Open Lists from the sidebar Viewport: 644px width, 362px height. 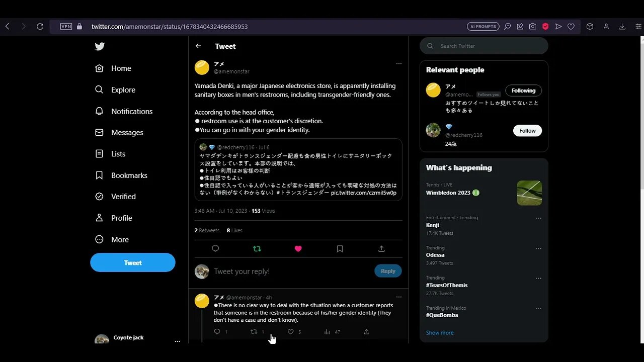pyautogui.click(x=110, y=154)
